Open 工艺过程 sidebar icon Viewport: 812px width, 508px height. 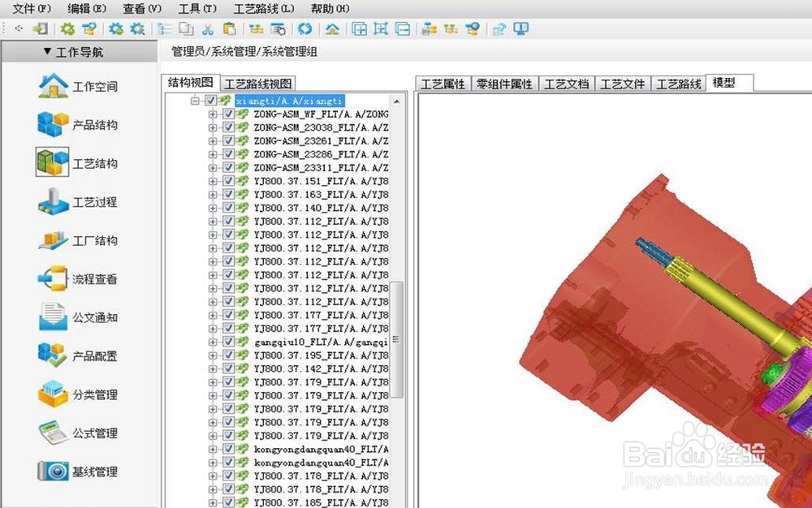coord(53,202)
